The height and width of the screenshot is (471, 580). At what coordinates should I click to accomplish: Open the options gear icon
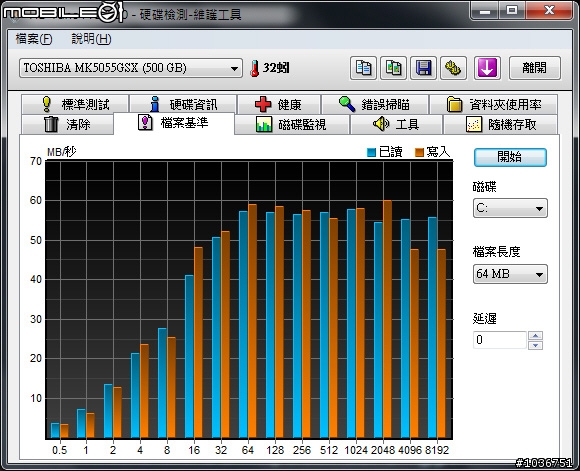pos(453,68)
